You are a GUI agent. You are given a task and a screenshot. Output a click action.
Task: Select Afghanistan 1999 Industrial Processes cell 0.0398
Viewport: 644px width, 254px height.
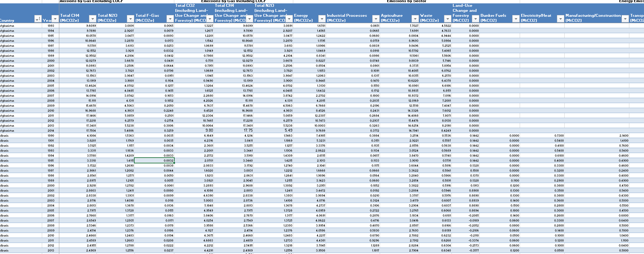353,56
